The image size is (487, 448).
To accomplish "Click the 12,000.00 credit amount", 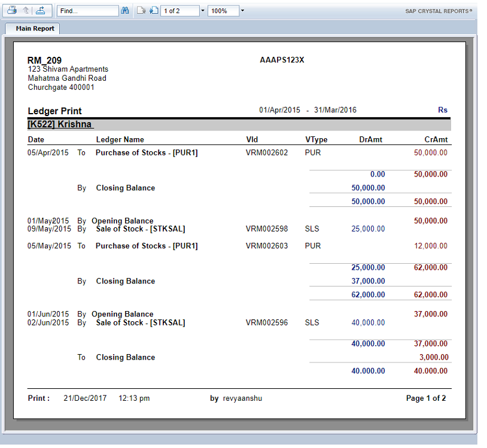I will 431,246.
